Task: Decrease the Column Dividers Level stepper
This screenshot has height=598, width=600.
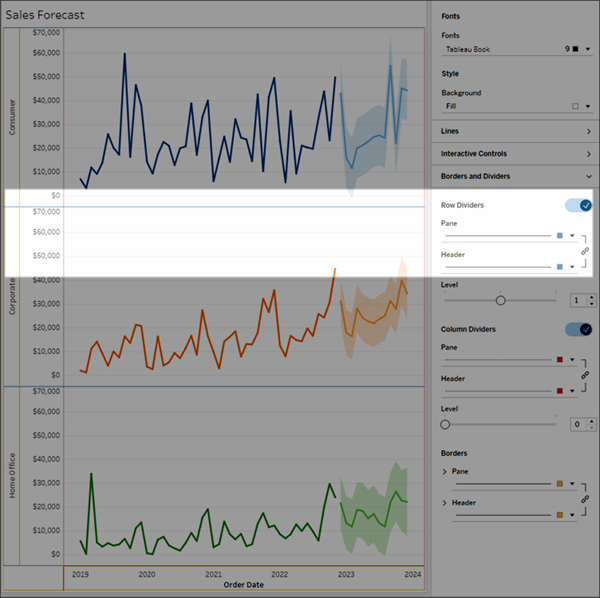Action: coord(592,428)
